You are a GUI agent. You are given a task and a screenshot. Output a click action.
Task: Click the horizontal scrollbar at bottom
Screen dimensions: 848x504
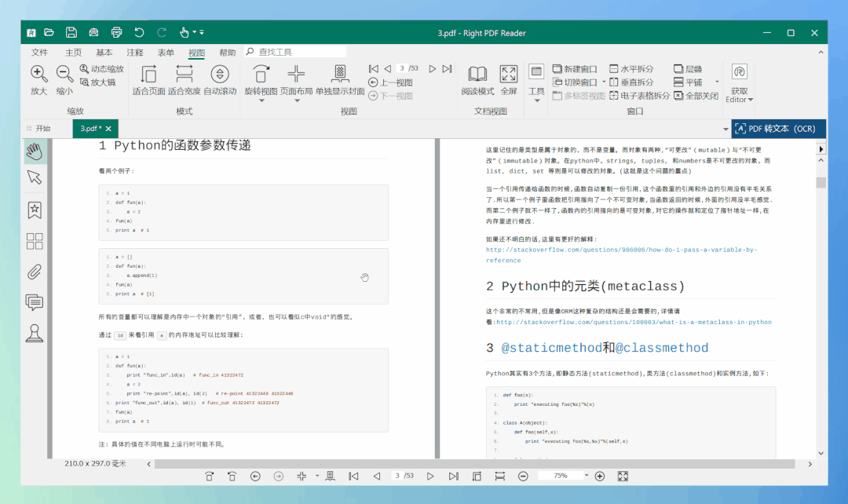click(475, 464)
